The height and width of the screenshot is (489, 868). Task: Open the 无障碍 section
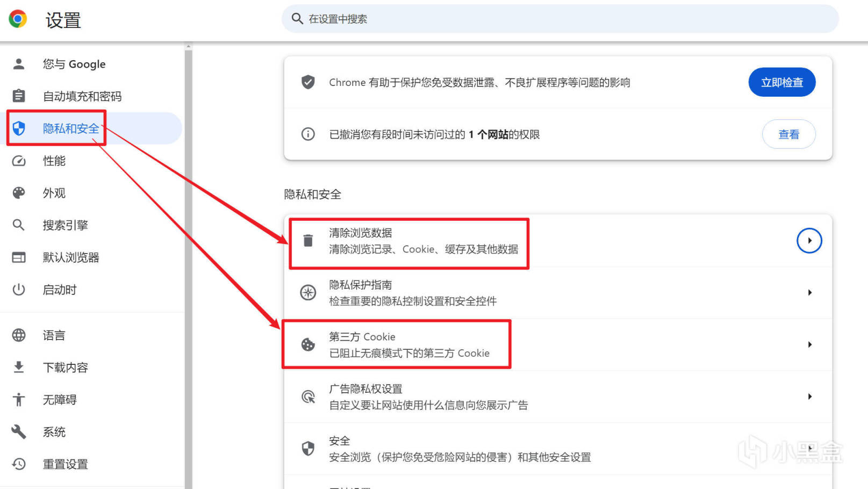(x=91, y=400)
